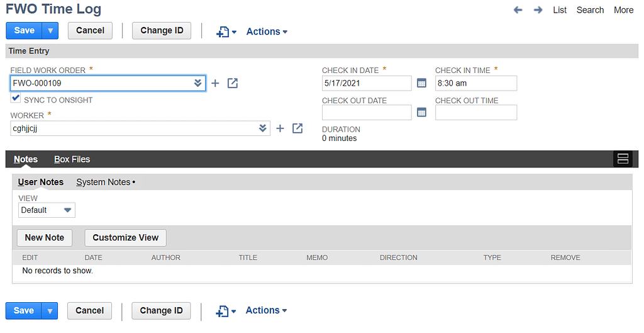Expand the Field Work Order dropdown list

197,83
